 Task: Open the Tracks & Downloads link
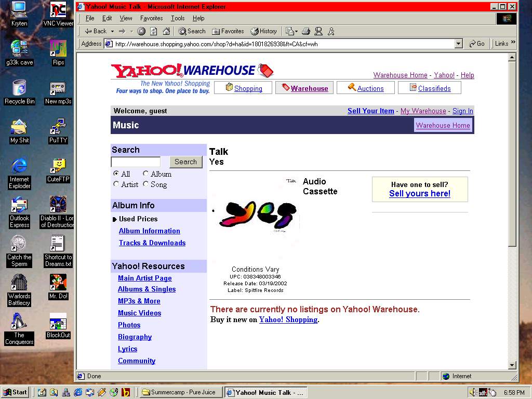tap(152, 243)
